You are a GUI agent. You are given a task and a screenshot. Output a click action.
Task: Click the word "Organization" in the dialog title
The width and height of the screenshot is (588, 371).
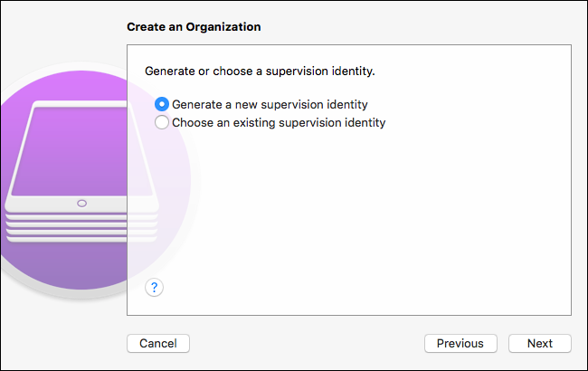pos(224,27)
